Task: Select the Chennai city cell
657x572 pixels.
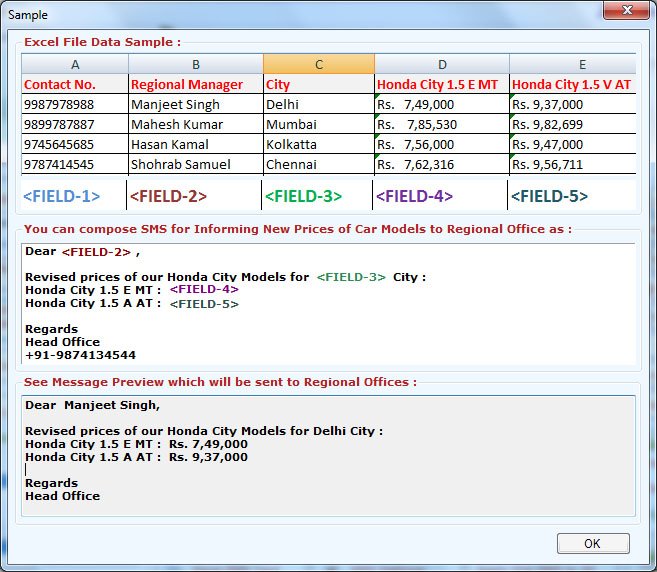Action: 319,164
